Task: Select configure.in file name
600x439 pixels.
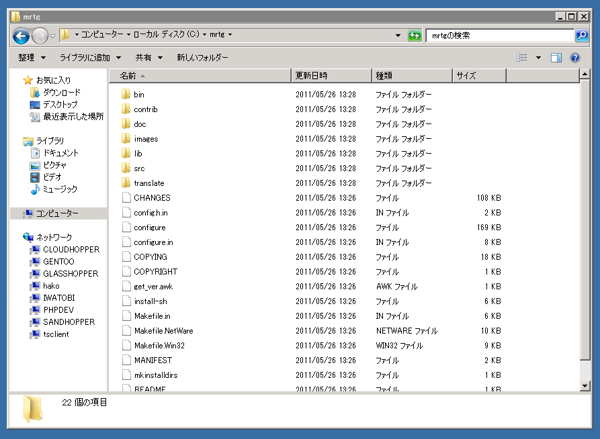Action: click(x=153, y=242)
